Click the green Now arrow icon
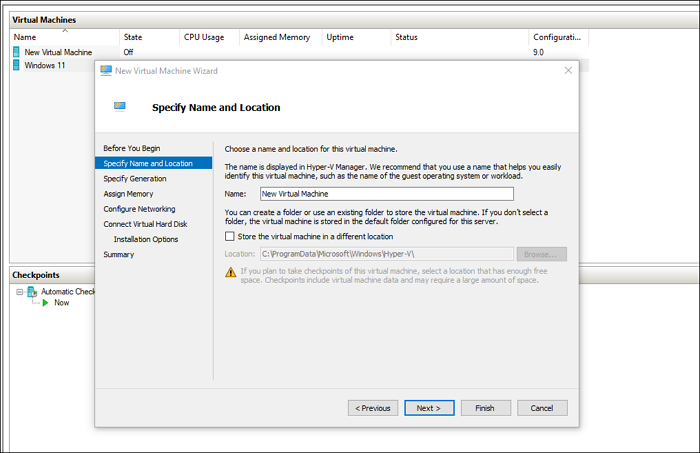Viewport: 700px width, 453px height. click(x=45, y=303)
